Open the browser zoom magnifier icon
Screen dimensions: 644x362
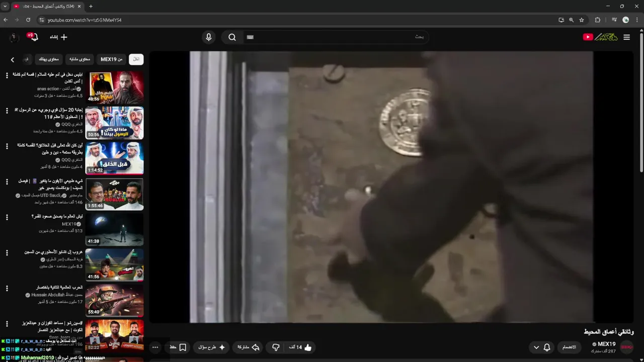[571, 20]
